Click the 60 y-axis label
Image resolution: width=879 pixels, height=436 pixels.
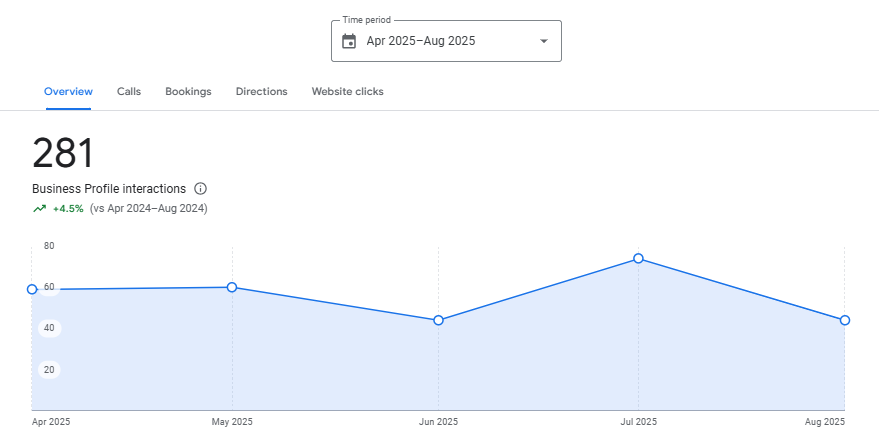(x=49, y=287)
